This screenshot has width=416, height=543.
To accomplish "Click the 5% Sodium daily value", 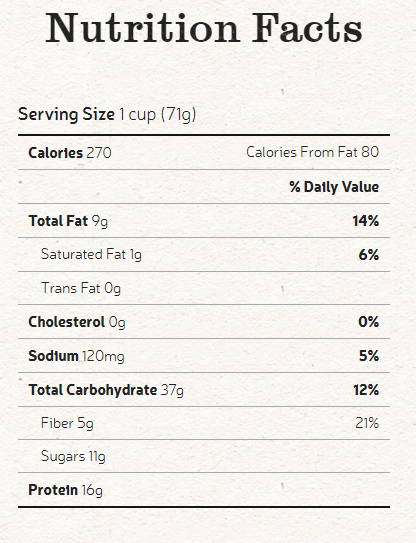I will click(x=369, y=356).
